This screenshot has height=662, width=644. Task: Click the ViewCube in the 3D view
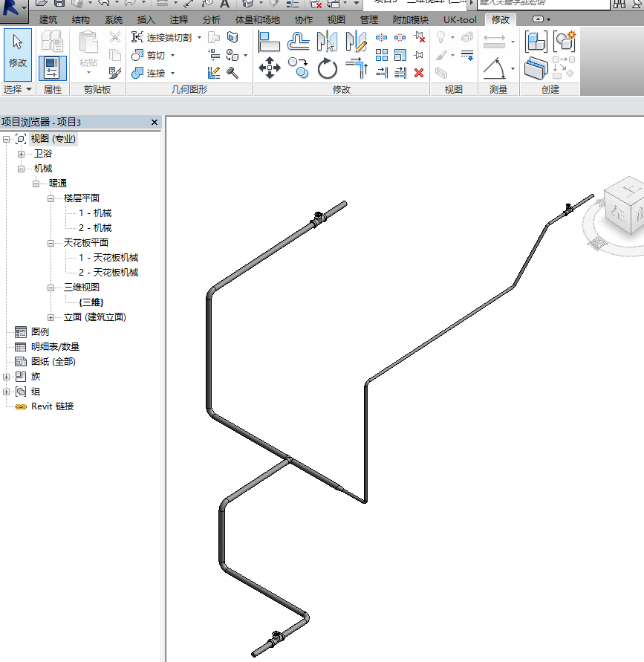pos(622,210)
